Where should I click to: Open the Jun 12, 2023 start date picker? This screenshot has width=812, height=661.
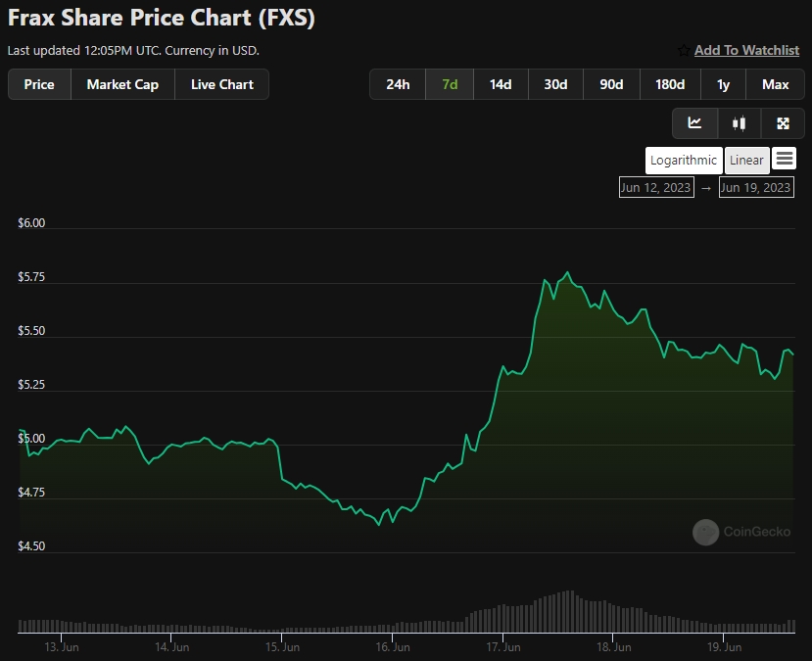click(655, 187)
